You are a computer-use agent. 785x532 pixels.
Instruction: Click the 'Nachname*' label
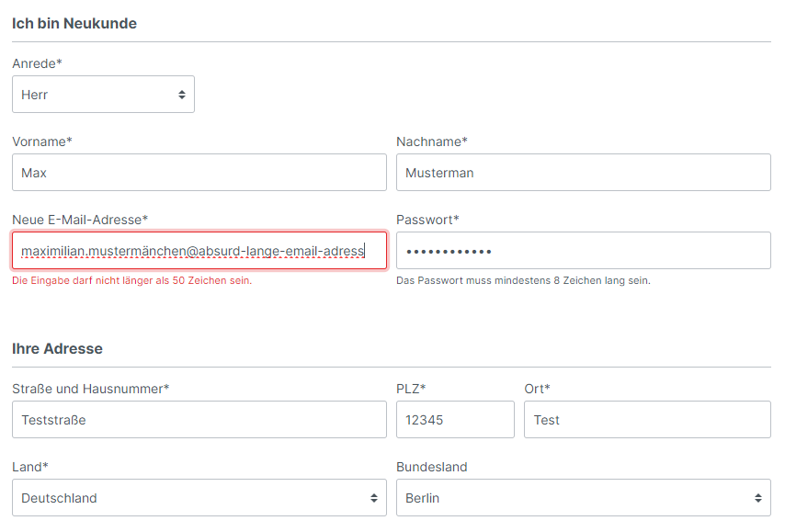(431, 141)
